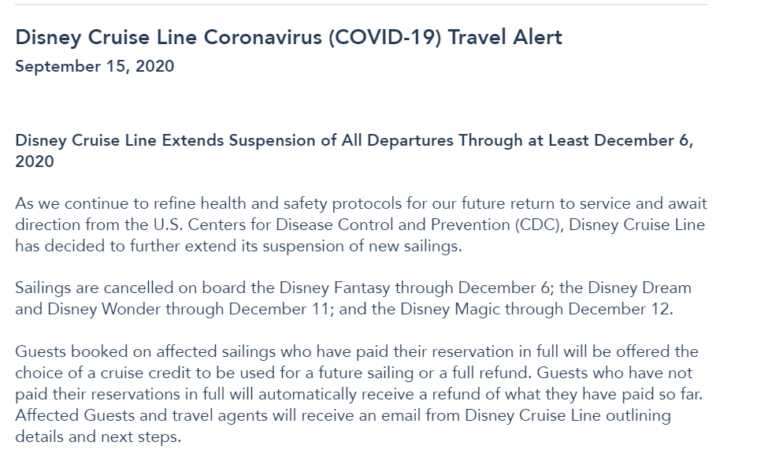The height and width of the screenshot is (457, 768).
Task: Click the horizontal divider line above the heading
Action: (361, 5)
